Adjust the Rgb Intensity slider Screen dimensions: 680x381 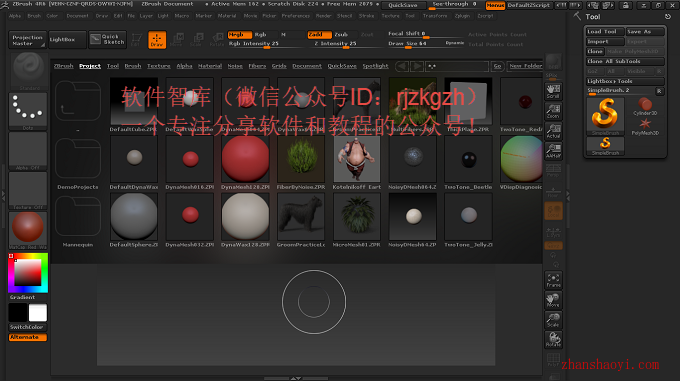[x=266, y=44]
